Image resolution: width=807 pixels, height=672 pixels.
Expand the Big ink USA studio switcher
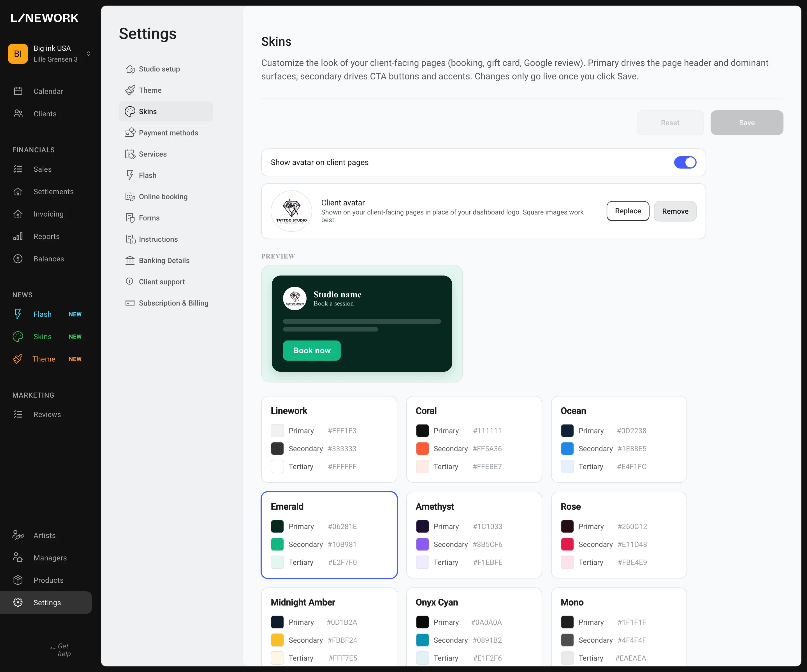(88, 54)
